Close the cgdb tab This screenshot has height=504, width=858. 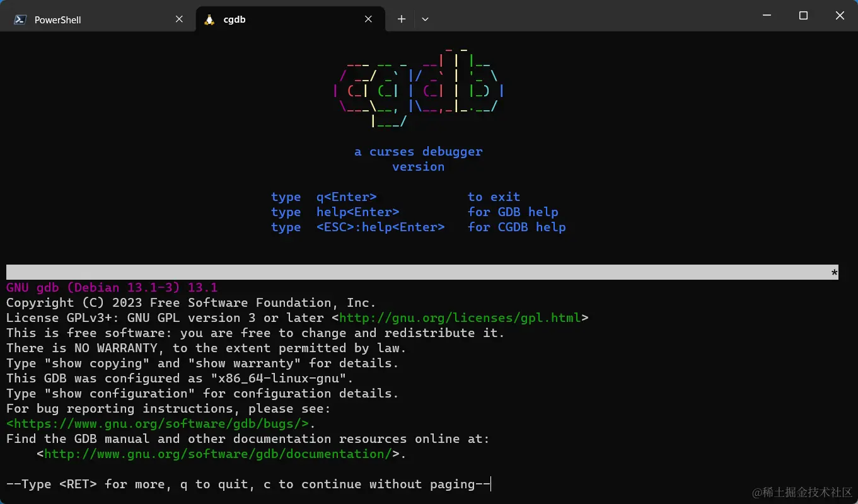click(368, 20)
